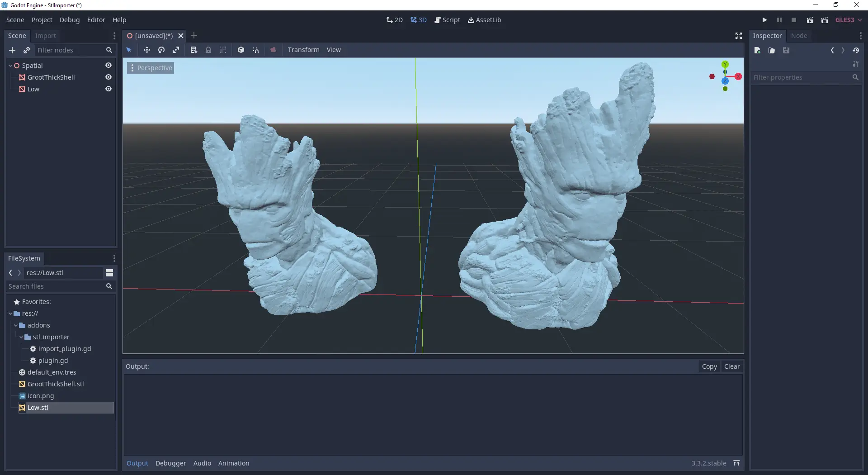Pause the running scene

779,20
